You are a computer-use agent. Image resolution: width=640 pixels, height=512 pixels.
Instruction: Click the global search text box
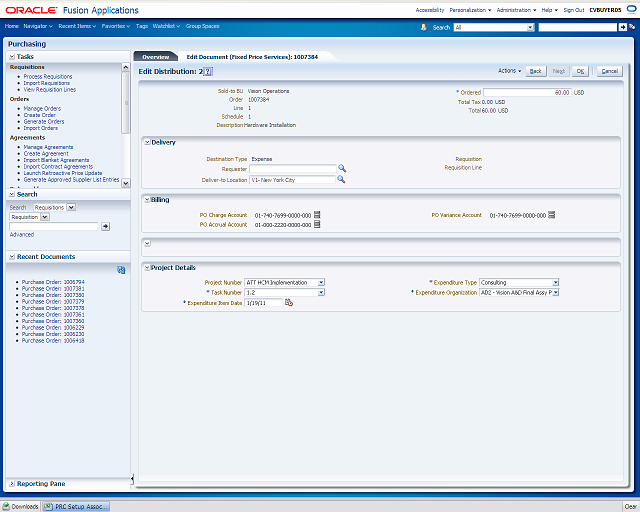pyautogui.click(x=578, y=27)
